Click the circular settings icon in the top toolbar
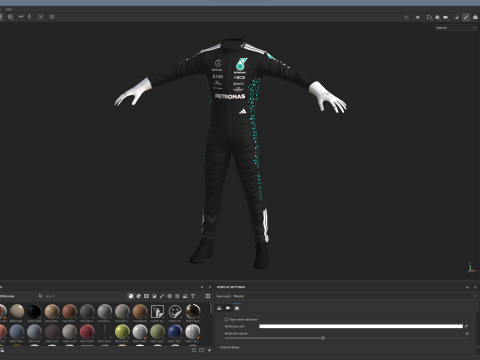The image size is (480, 360). (x=52, y=17)
